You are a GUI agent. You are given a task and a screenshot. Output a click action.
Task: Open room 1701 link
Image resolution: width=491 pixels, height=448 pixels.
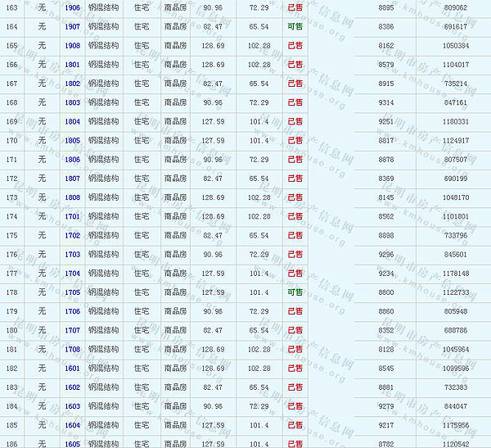(72, 216)
